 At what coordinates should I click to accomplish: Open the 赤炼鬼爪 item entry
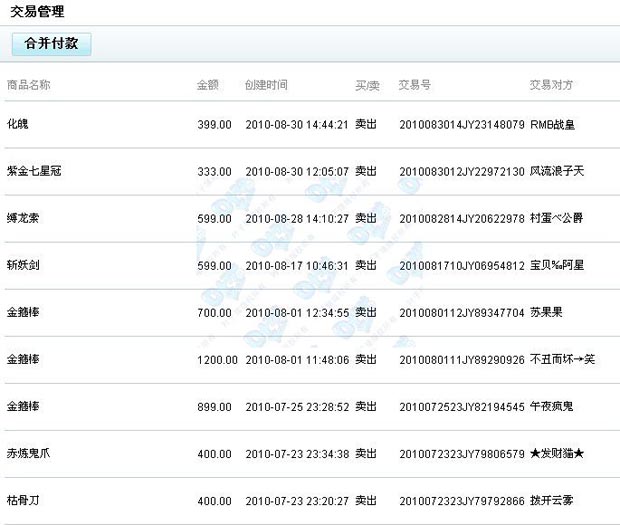[29, 453]
